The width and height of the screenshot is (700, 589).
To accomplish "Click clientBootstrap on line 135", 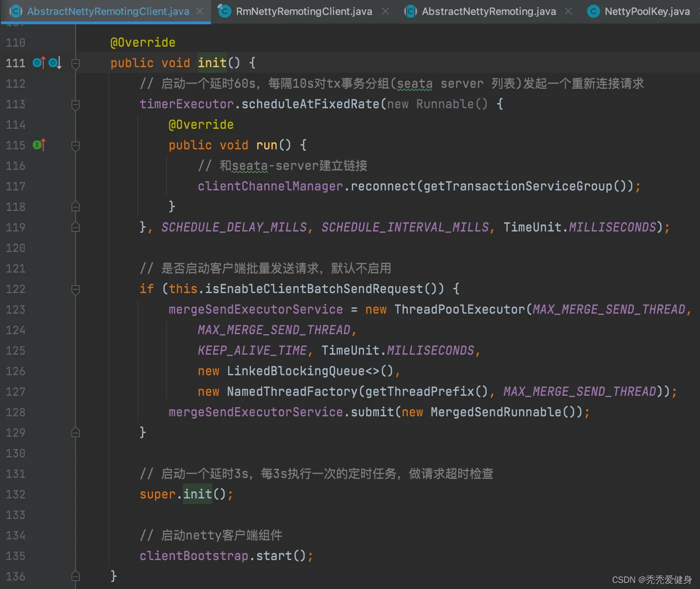I will [194, 555].
